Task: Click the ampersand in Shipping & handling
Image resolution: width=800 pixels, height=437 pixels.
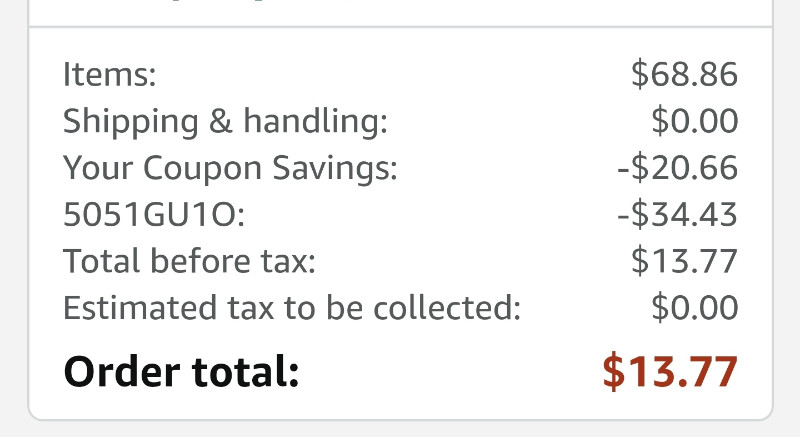Action: (220, 121)
